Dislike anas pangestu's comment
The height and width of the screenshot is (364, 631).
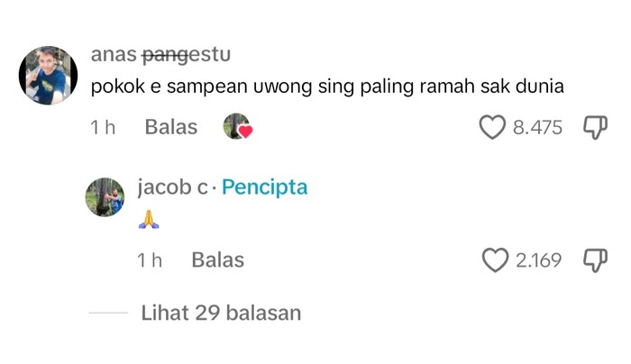[x=596, y=127]
